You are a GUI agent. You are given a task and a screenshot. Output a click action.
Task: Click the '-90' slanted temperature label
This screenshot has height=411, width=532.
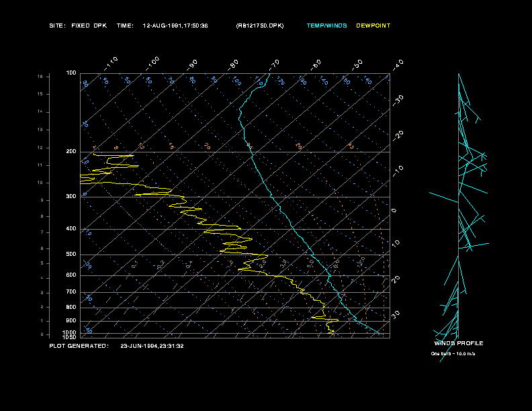pyautogui.click(x=192, y=65)
